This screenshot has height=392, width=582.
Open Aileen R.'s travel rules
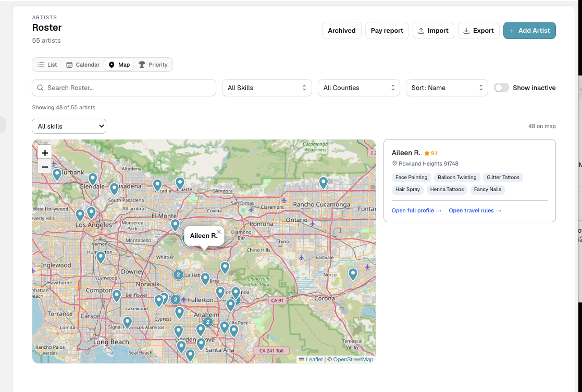pos(475,210)
